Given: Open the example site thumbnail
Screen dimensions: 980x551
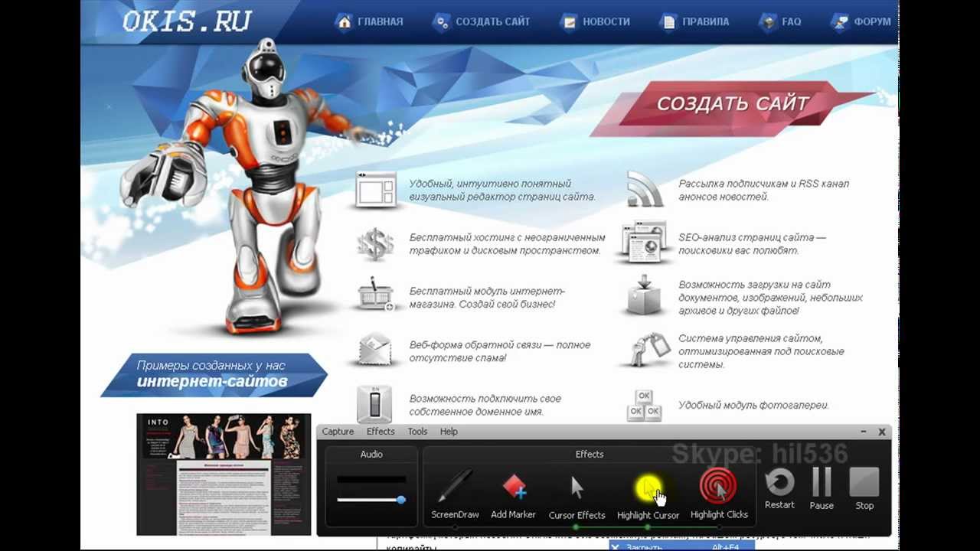Looking at the screenshot, I should (224, 474).
